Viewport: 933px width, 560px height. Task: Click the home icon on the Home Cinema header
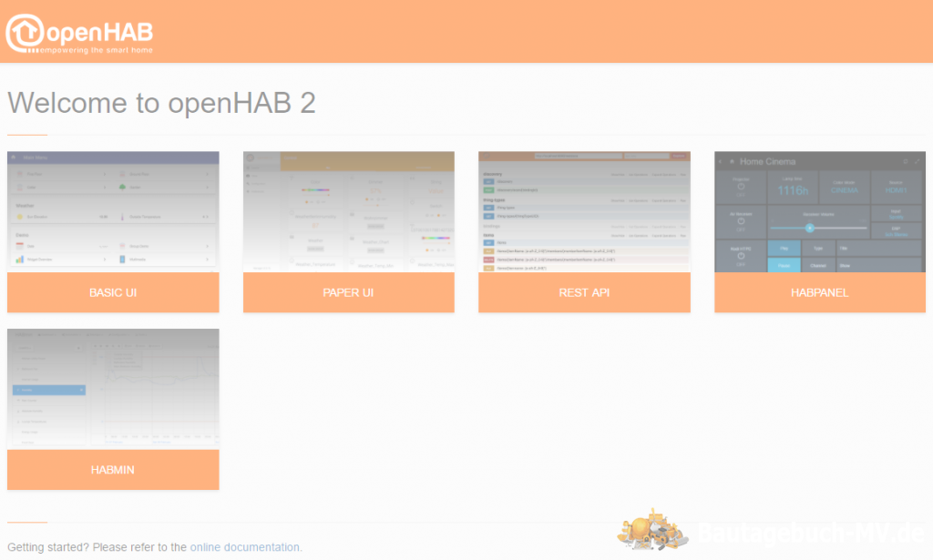click(x=733, y=161)
